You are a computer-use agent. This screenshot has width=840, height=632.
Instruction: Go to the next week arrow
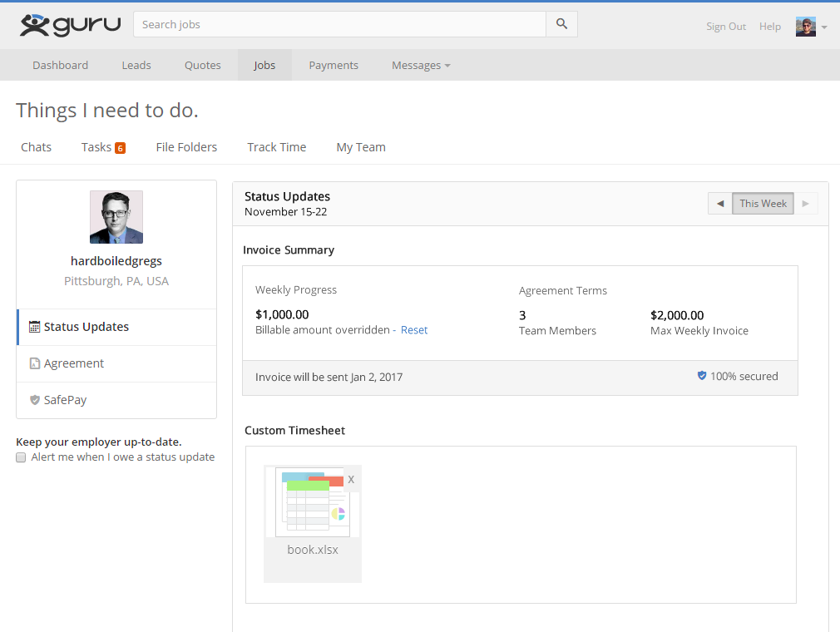coord(805,204)
